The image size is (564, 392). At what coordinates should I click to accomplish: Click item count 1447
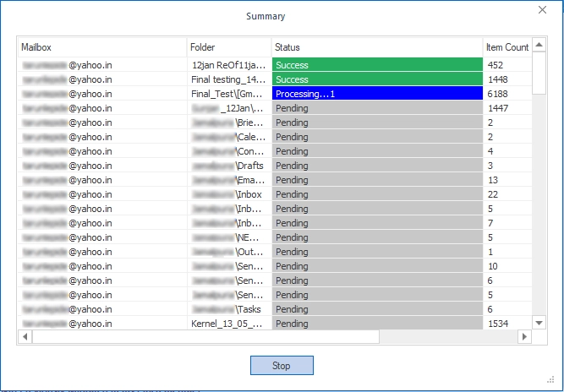498,108
